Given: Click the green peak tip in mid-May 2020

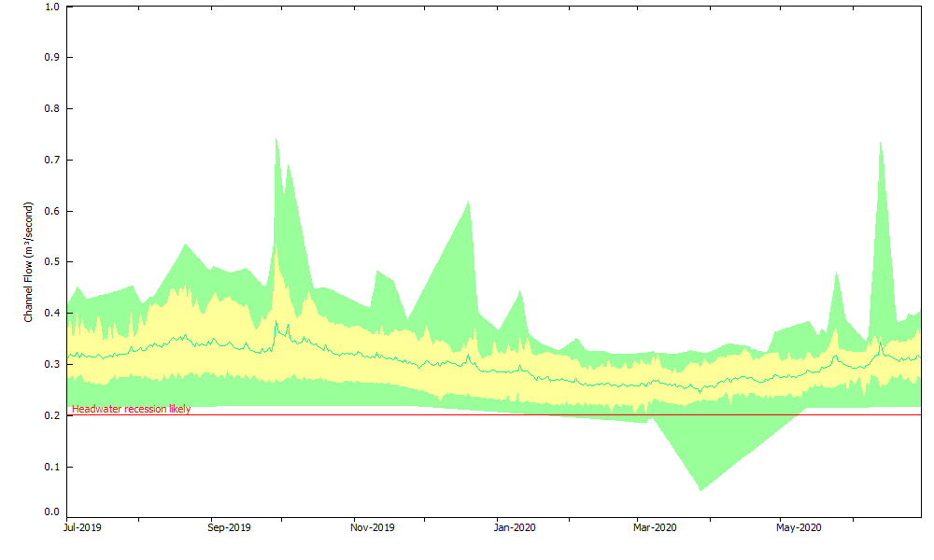Looking at the screenshot, I should coord(837,273).
